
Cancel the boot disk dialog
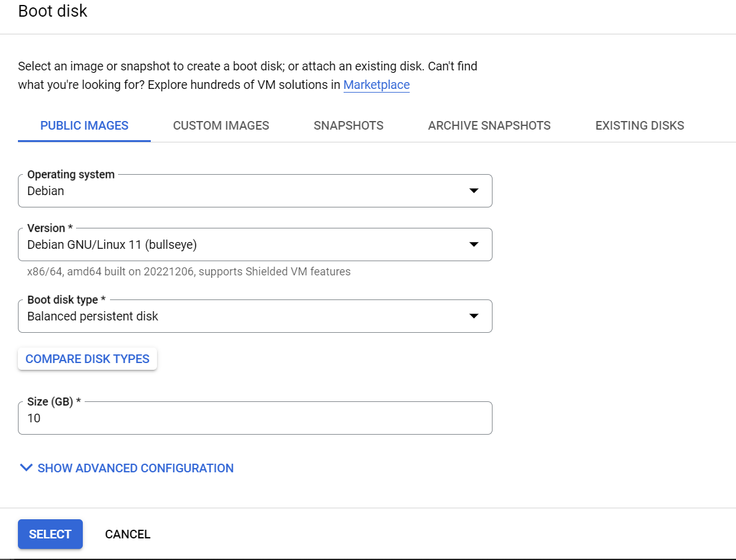[128, 534]
